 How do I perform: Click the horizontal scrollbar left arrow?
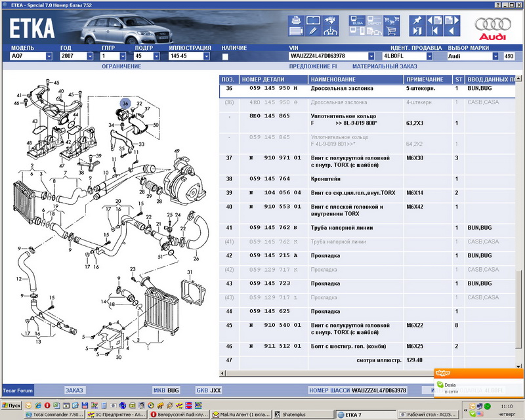click(222, 373)
